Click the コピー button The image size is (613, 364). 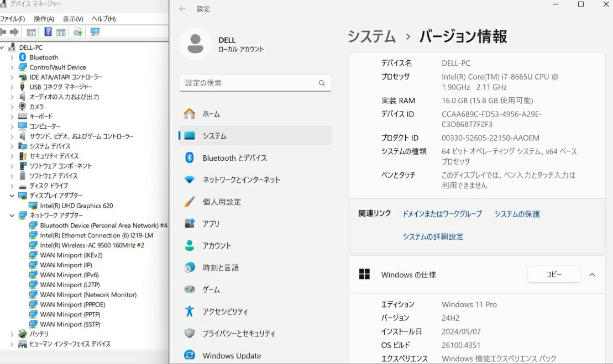553,275
